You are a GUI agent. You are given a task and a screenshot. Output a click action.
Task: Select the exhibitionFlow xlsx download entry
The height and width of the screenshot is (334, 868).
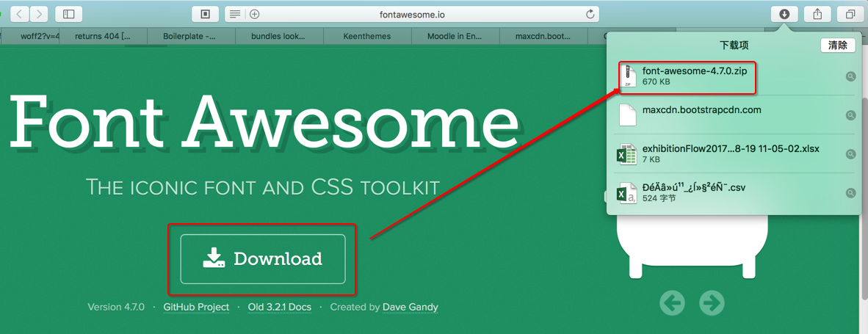tap(734, 153)
